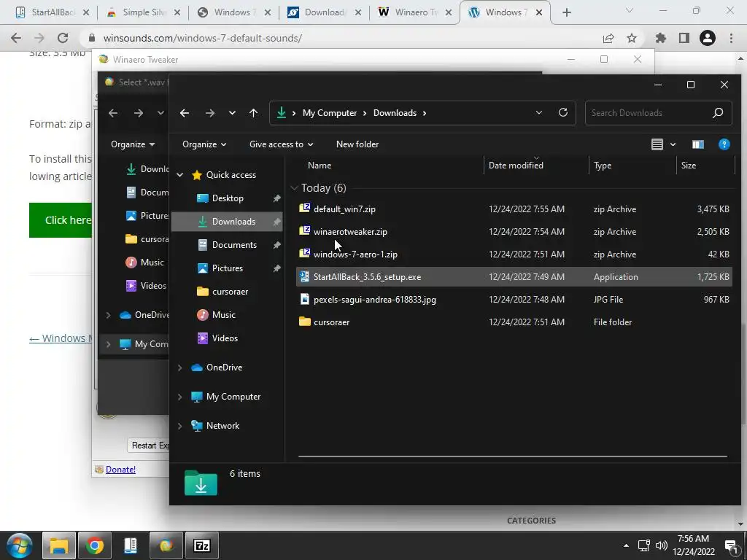The height and width of the screenshot is (560, 747).
Task: Open Give access to menu
Action: tap(281, 144)
